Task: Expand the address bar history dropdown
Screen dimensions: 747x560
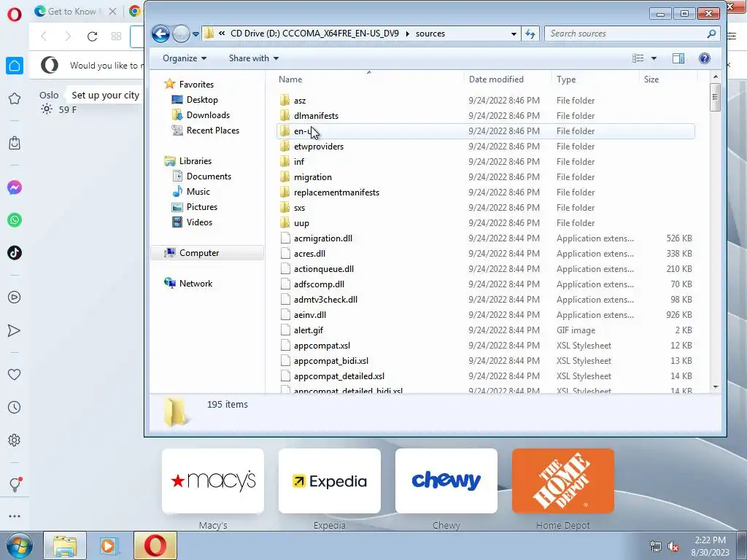Action: (x=514, y=34)
